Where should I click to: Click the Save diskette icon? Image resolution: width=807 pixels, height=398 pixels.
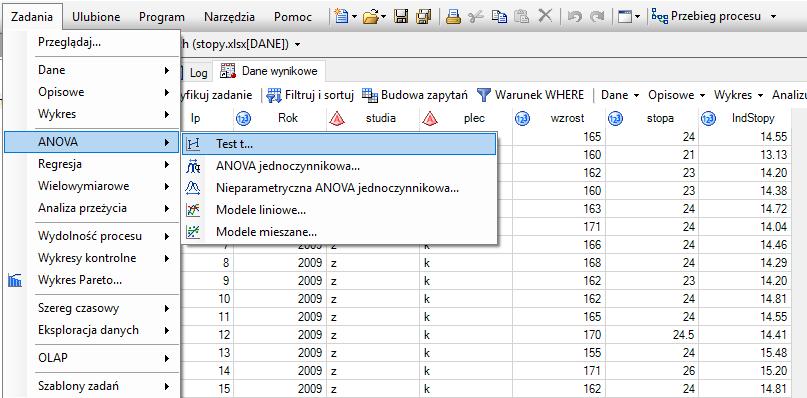401,17
